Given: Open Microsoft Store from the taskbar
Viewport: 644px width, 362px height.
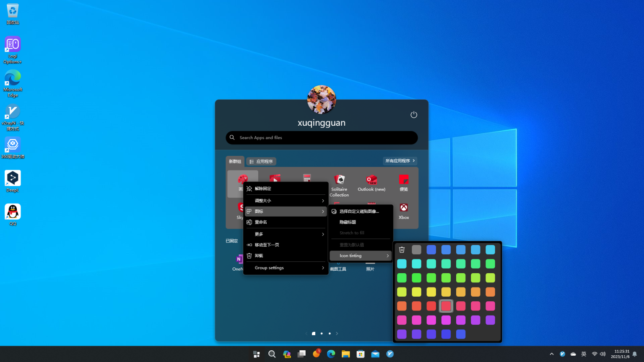Looking at the screenshot, I should [361, 354].
